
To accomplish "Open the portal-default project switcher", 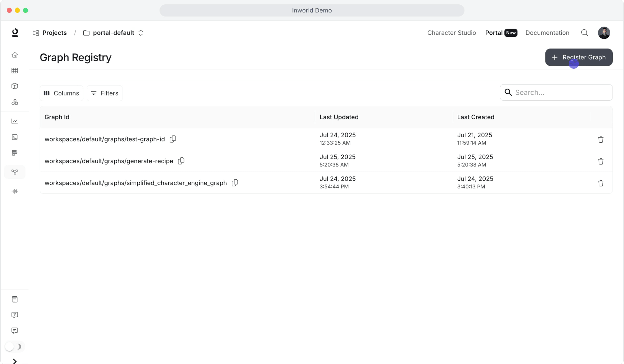I will [113, 33].
